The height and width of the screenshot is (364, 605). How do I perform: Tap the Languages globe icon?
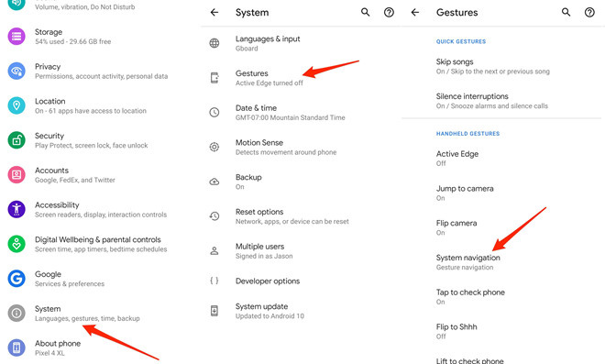(214, 43)
